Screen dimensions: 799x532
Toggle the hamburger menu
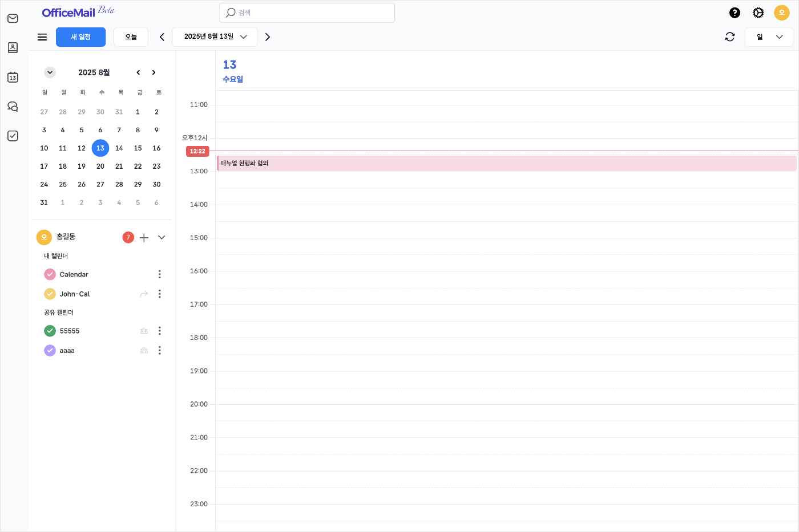point(42,37)
